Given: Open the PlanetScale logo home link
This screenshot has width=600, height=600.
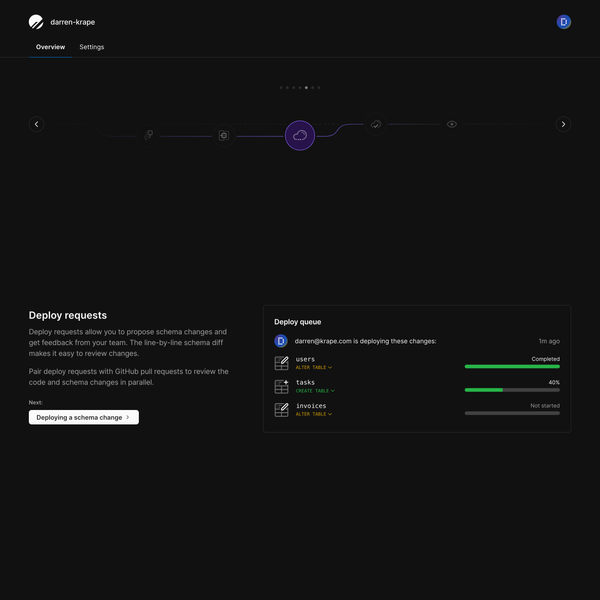Looking at the screenshot, I should click(x=36, y=22).
